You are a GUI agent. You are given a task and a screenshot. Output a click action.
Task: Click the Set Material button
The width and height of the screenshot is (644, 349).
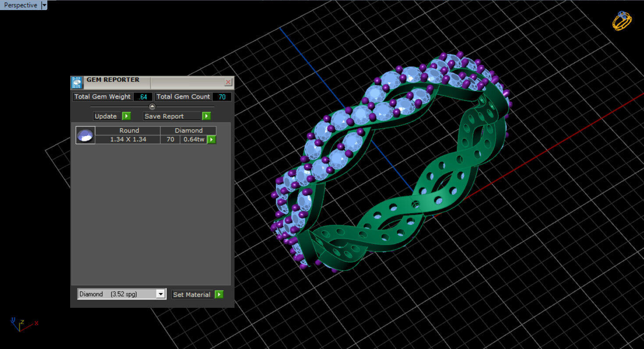tap(192, 295)
